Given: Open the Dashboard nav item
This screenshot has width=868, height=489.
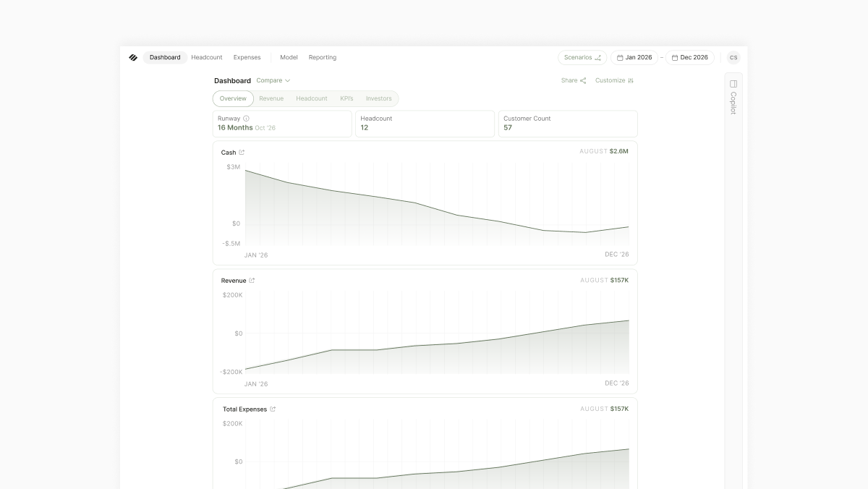Looking at the screenshot, I should tap(165, 58).
